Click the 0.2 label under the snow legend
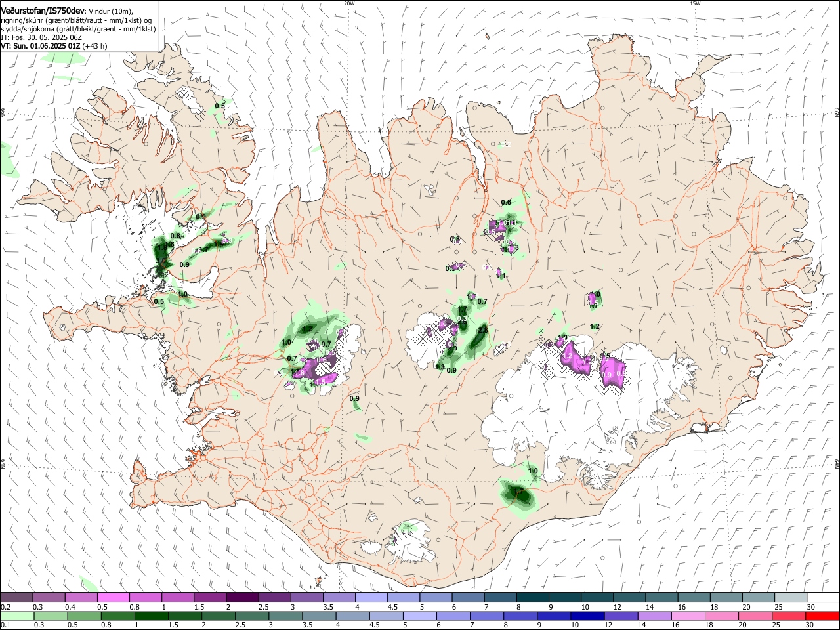The height and width of the screenshot is (630, 840). click(5, 607)
